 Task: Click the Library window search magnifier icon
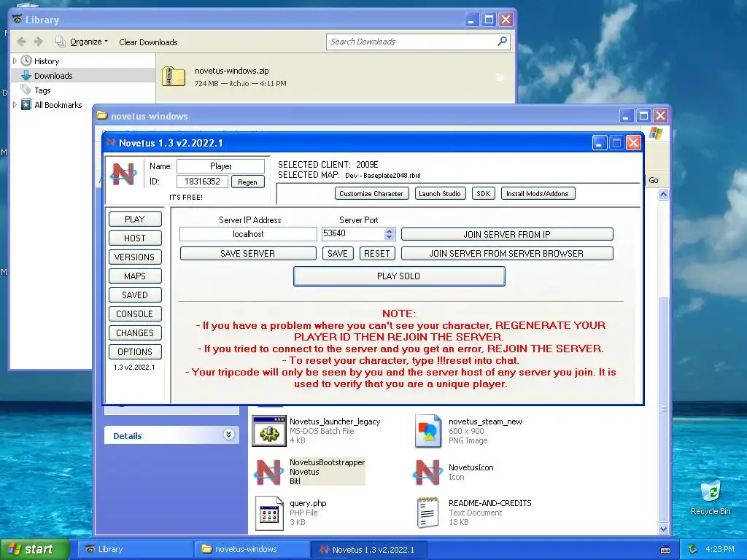click(502, 42)
